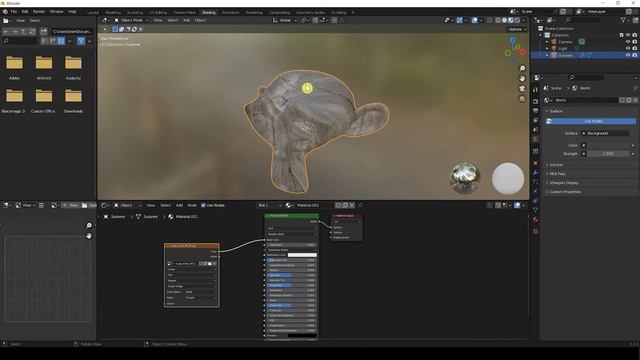Collapse the Collection in the outliner
This screenshot has height=360, width=640.
(x=541, y=35)
